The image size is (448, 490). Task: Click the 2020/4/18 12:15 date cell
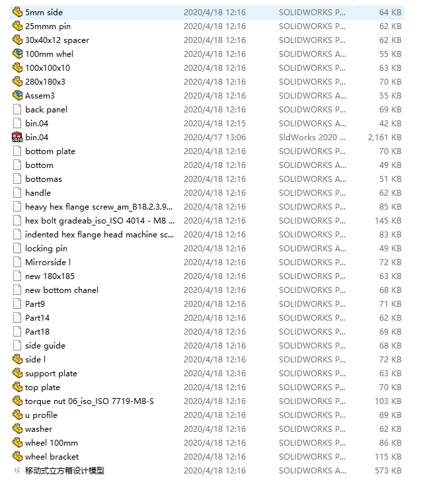[215, 124]
